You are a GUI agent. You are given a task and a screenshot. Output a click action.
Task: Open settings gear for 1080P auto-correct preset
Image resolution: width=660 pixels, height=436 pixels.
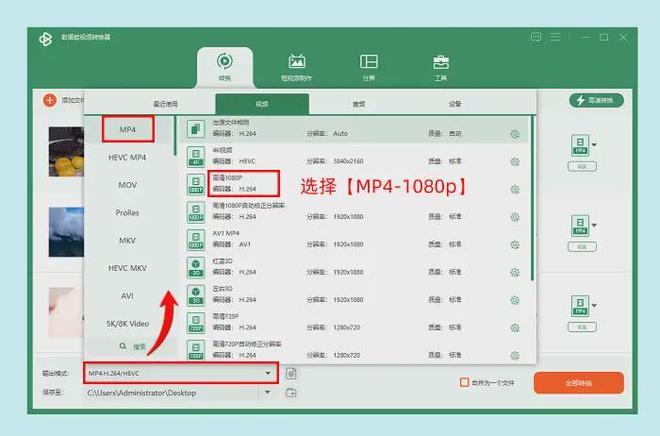[x=515, y=217]
